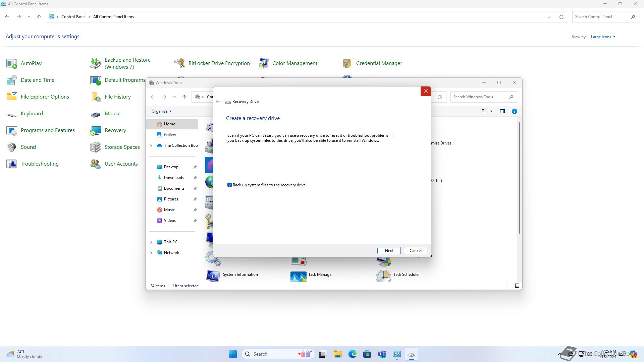Expand the This PC tree node
Screen dimensions: 644x362
pyautogui.click(x=151, y=242)
